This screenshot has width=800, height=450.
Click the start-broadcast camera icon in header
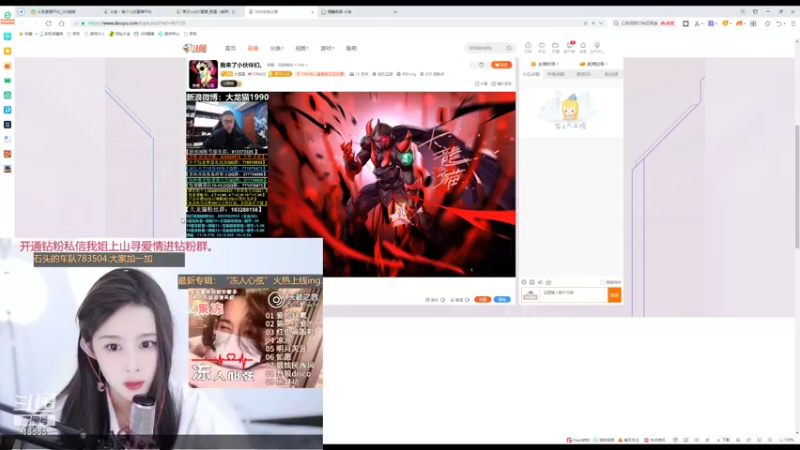tap(555, 47)
